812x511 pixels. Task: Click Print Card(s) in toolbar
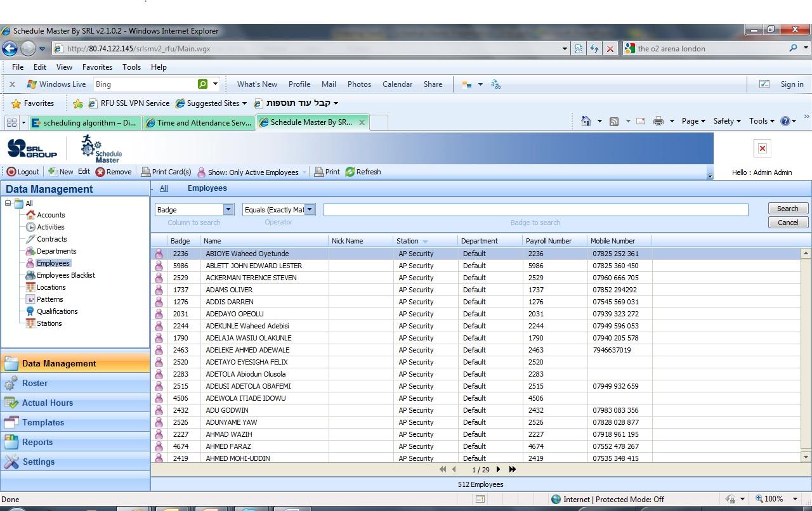(x=166, y=172)
